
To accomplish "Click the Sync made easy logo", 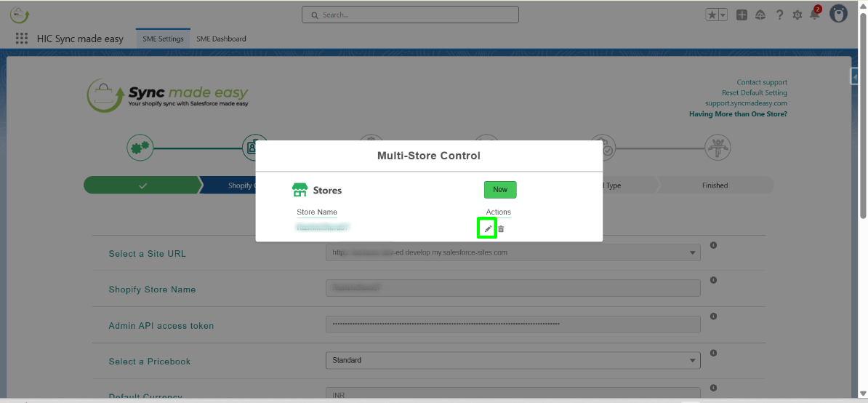I will pyautogui.click(x=168, y=96).
